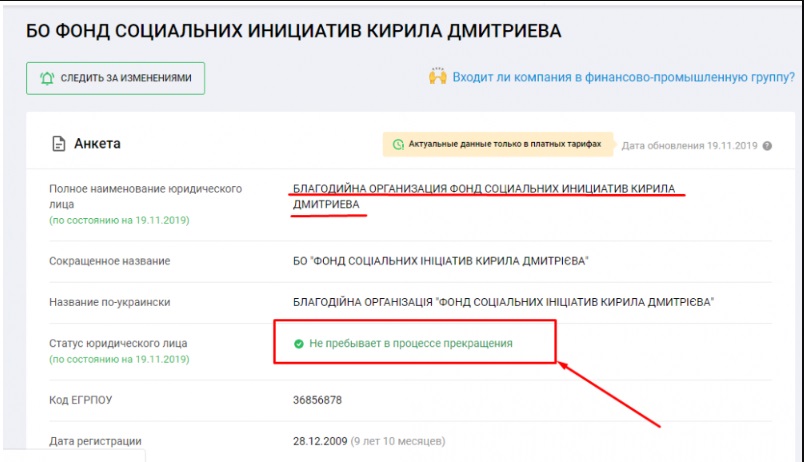Click the yellow paid tariffs notice text

coord(504,144)
